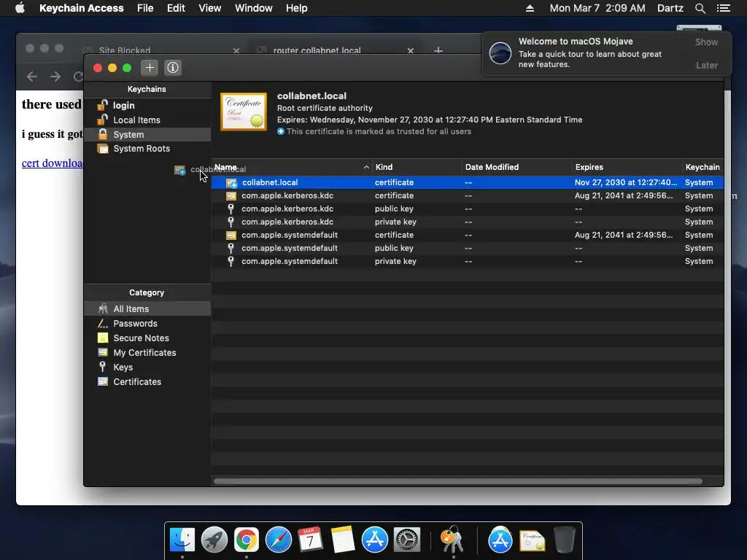Click collabnet.local row certificate icon
Screen dimensions: 747x560
coord(231,182)
